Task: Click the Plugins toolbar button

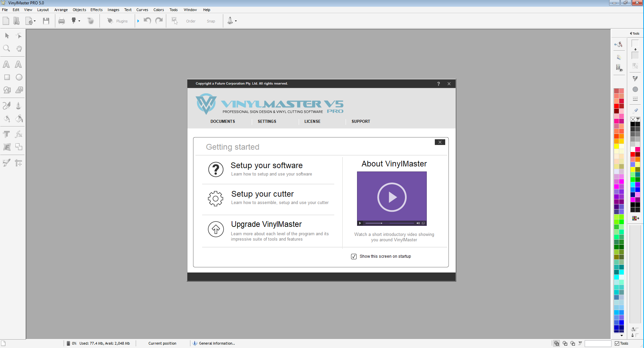Action: (117, 21)
